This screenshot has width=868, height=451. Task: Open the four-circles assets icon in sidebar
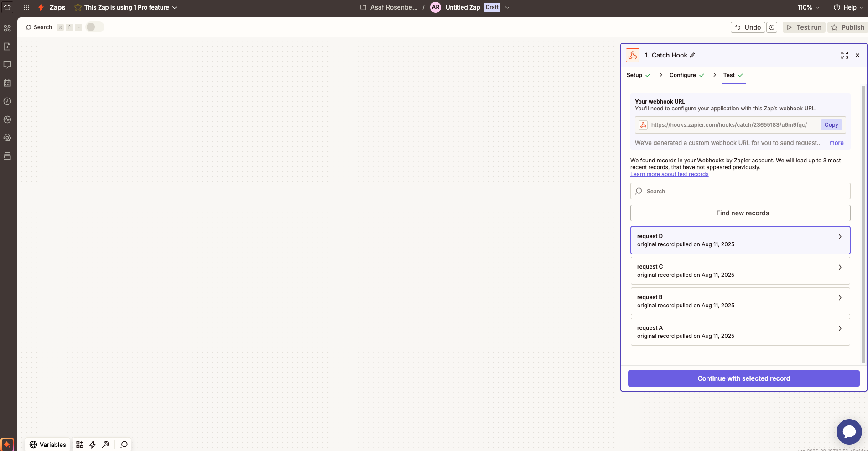(7, 28)
